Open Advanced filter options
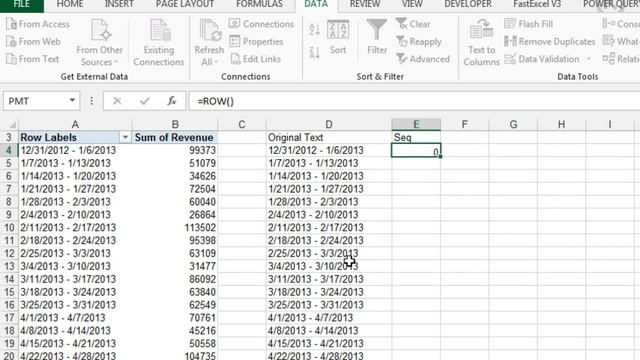 pos(423,59)
